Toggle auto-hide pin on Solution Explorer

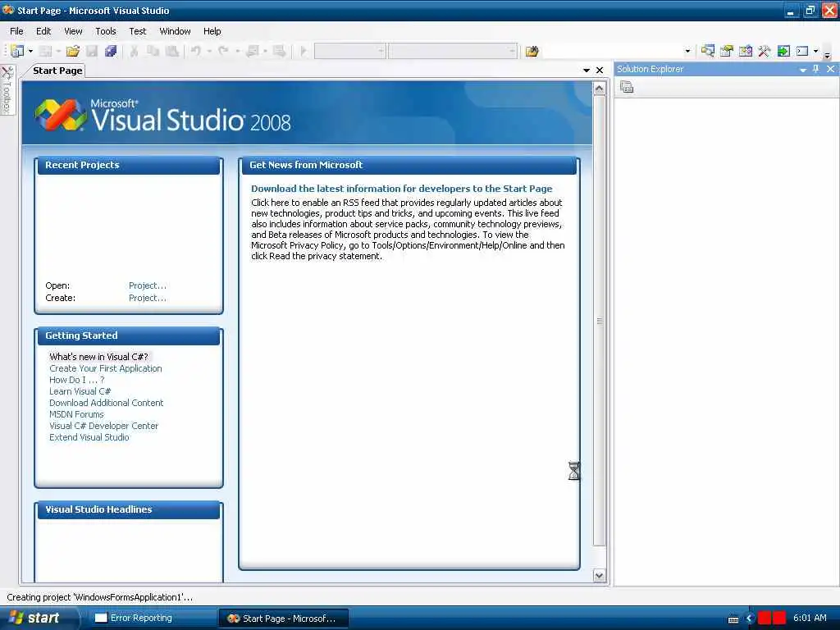pyautogui.click(x=816, y=69)
